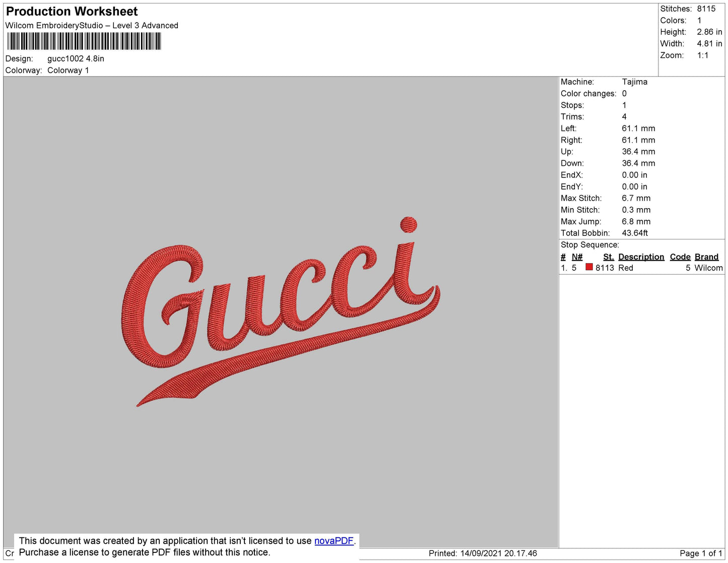Select the Max Stitch value '6.7 mm'

(x=636, y=198)
